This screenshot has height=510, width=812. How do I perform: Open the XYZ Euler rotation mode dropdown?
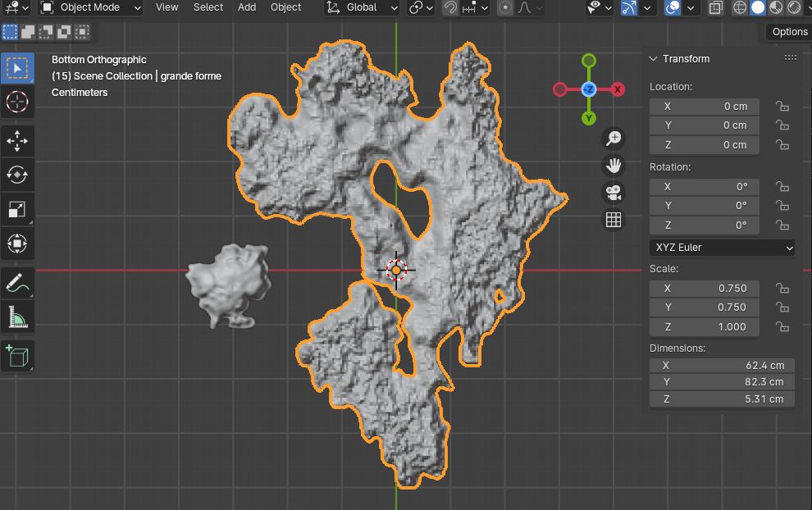(x=722, y=248)
